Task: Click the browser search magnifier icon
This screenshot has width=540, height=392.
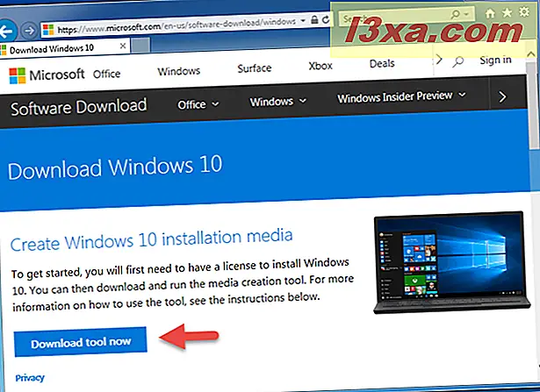Action: tap(456, 14)
